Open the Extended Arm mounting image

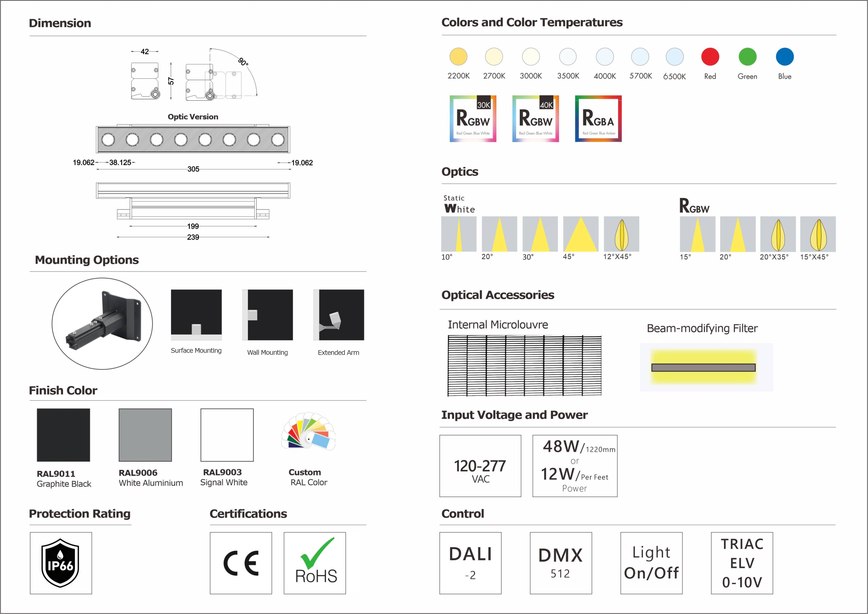(x=339, y=315)
